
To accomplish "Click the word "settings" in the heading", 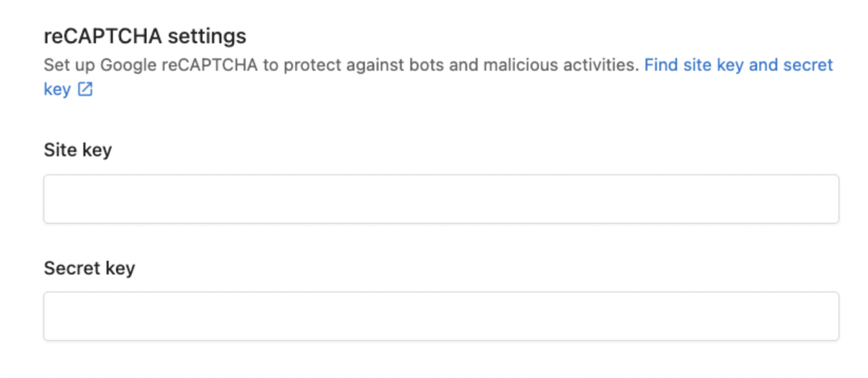I will click(x=207, y=36).
